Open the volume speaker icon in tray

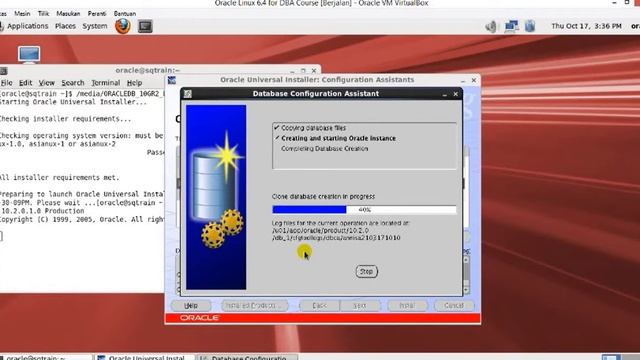coord(491,27)
